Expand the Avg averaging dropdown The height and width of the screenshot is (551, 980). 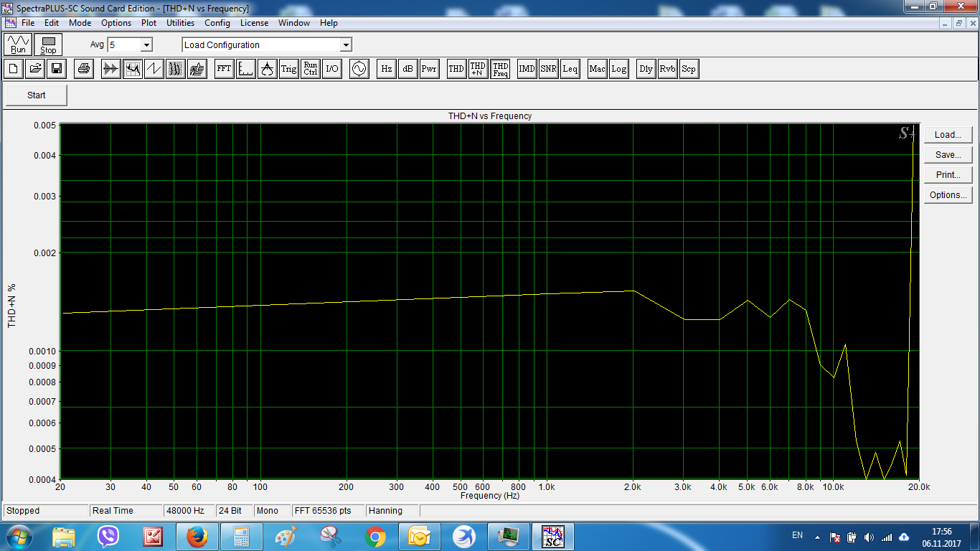click(x=146, y=44)
